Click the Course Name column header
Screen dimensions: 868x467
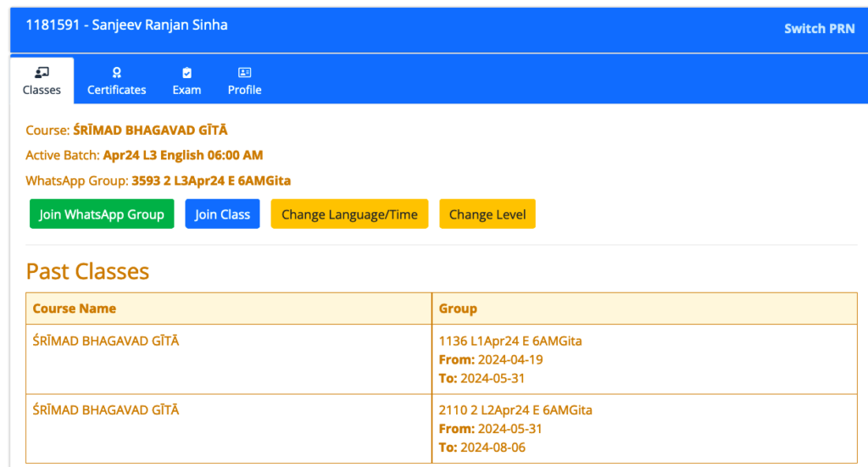click(x=75, y=309)
